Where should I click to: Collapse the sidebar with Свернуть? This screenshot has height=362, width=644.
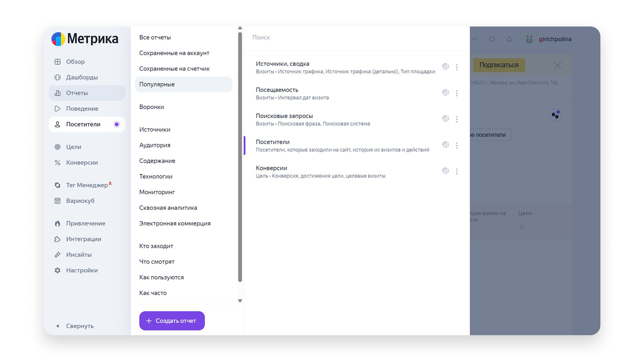coord(75,326)
